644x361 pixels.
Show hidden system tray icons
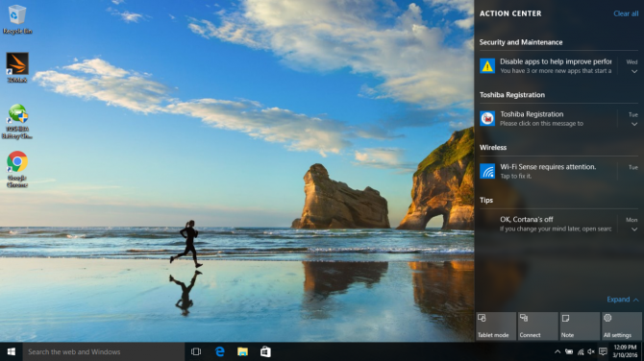[557, 351]
